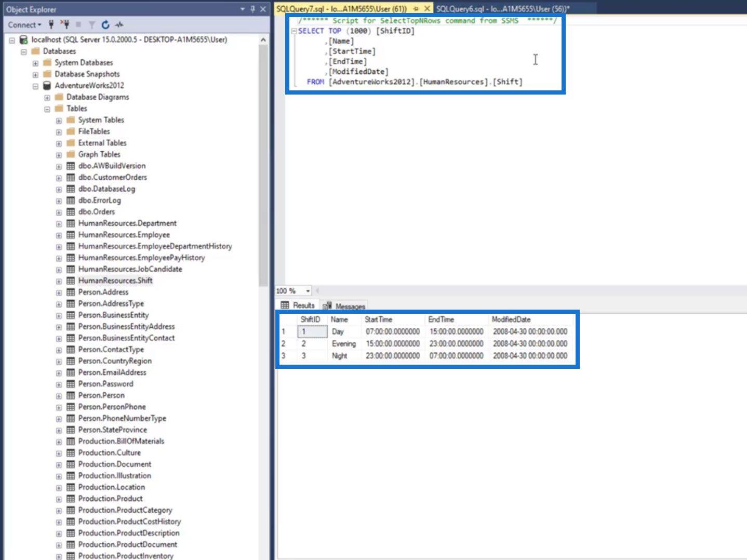The image size is (747, 560).
Task: Select the localhost server icon
Action: pyautogui.click(x=23, y=39)
